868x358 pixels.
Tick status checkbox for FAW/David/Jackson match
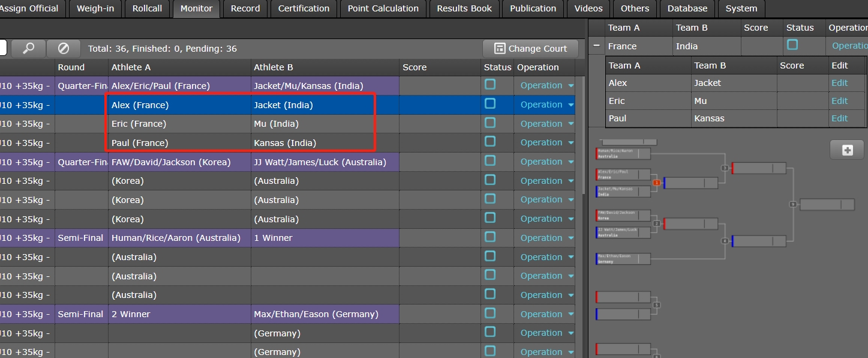click(490, 161)
